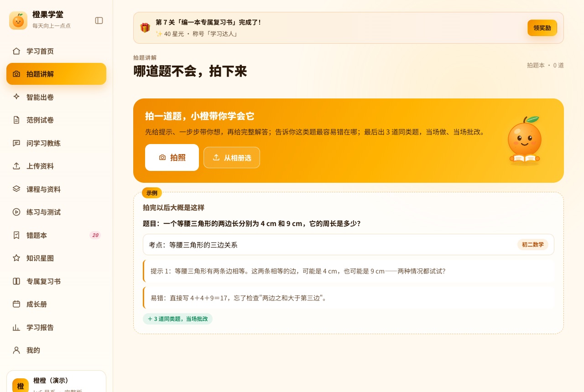584x392 pixels.
Task: Click the 练习与测试 play icon
Action: click(x=16, y=212)
